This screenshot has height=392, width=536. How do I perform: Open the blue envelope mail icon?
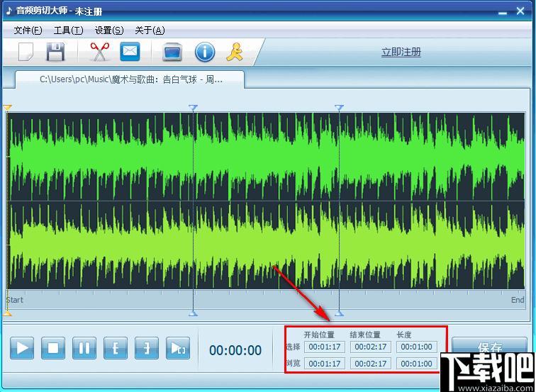[130, 52]
